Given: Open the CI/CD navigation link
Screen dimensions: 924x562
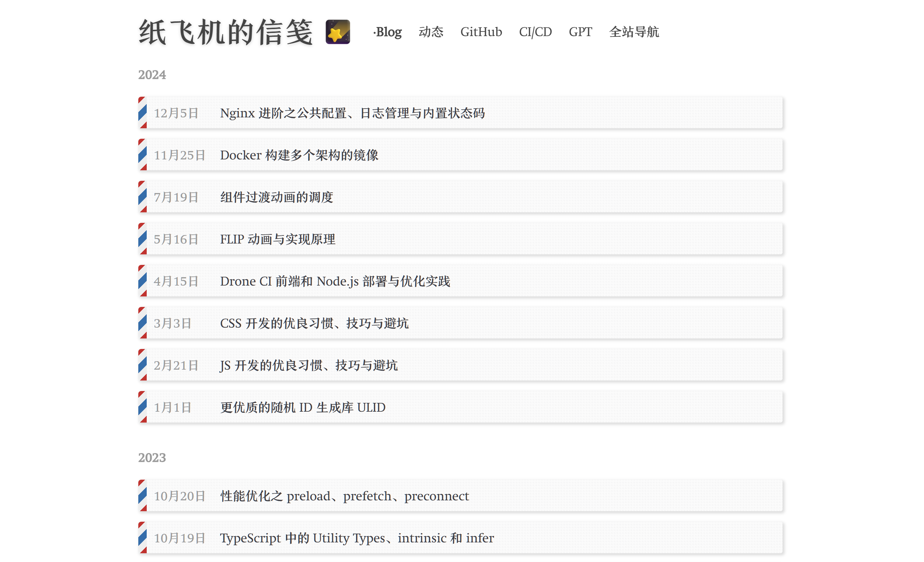Looking at the screenshot, I should click(535, 32).
